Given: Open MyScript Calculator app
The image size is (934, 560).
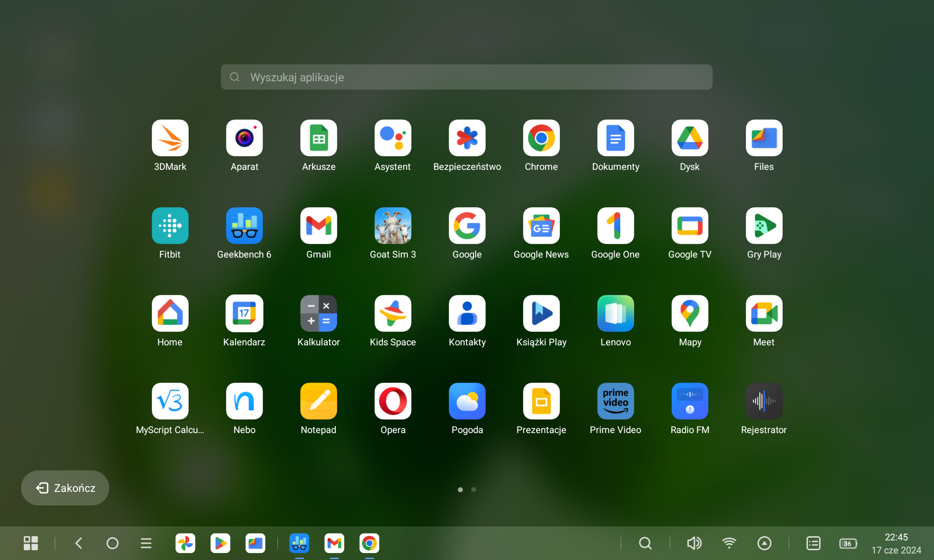Looking at the screenshot, I should tap(170, 401).
